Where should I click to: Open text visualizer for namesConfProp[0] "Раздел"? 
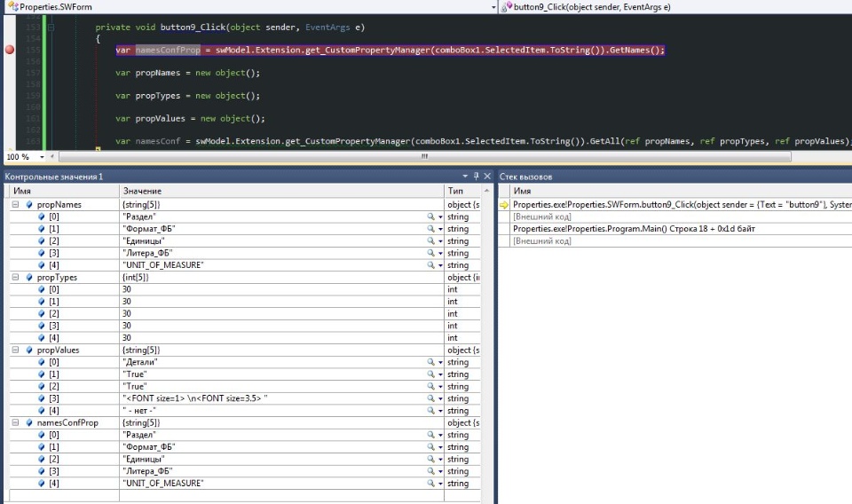click(431, 435)
